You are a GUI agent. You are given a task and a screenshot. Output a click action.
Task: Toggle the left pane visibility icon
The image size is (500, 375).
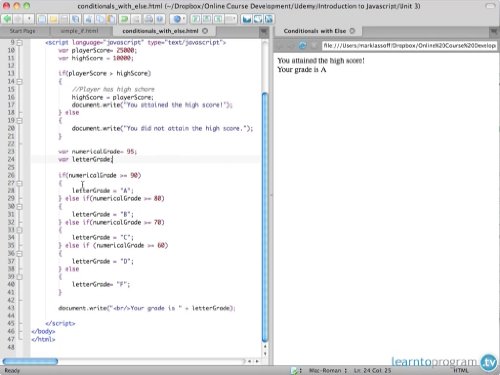click(x=247, y=19)
